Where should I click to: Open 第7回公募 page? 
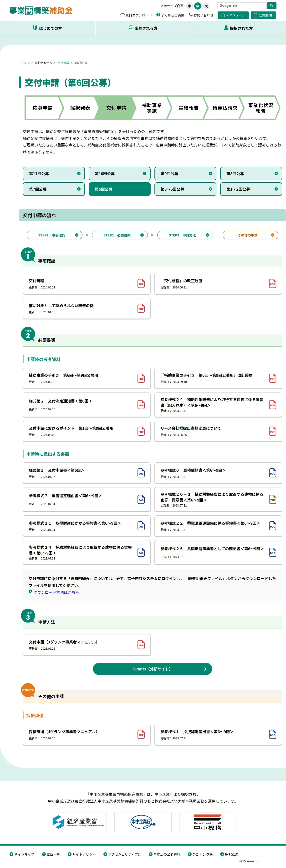54,189
